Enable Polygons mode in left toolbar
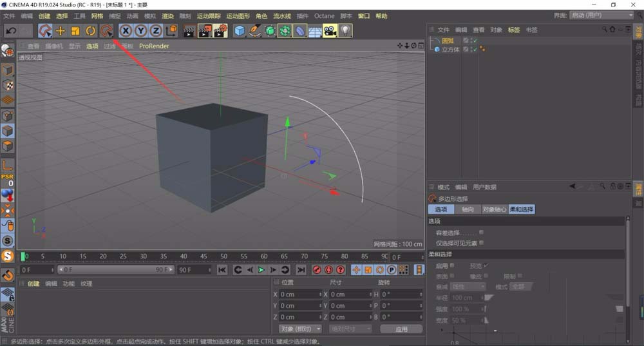 (x=7, y=146)
